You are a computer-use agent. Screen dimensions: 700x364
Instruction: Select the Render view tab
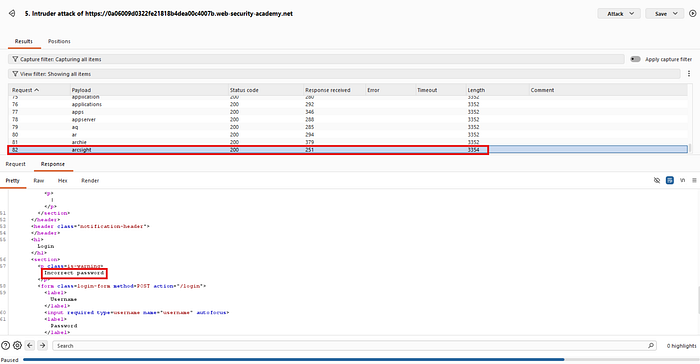(90, 180)
